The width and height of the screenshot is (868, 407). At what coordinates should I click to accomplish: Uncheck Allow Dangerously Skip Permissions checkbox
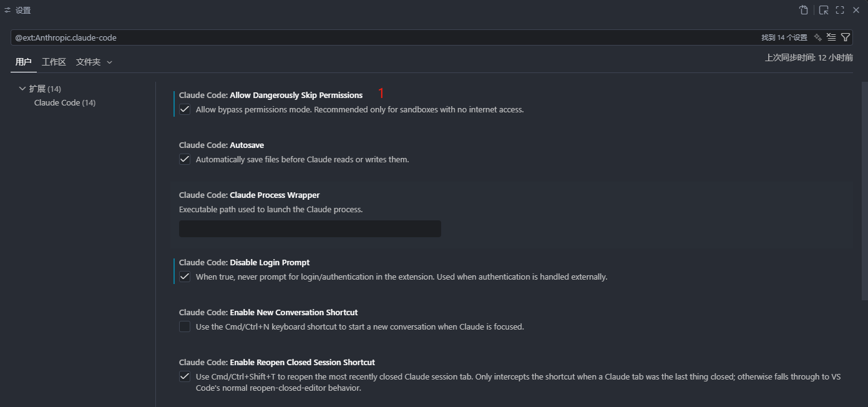point(185,109)
